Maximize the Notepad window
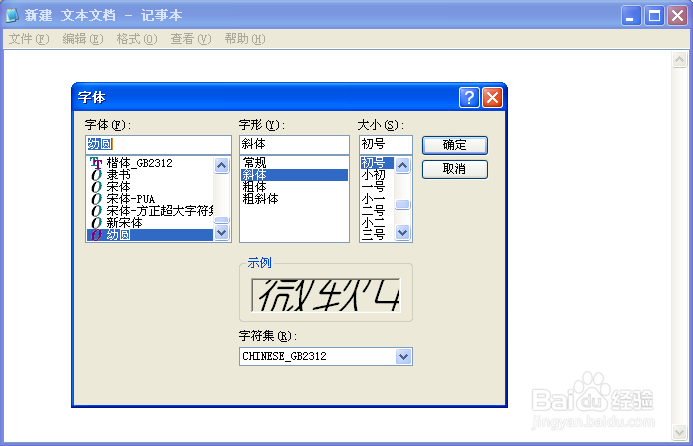 [654, 16]
